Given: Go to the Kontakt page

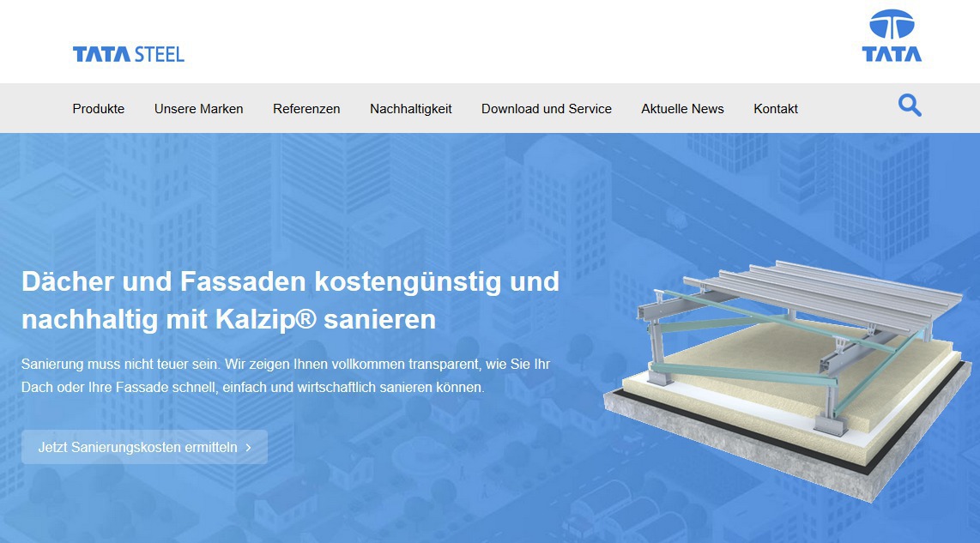Looking at the screenshot, I should pos(776,109).
